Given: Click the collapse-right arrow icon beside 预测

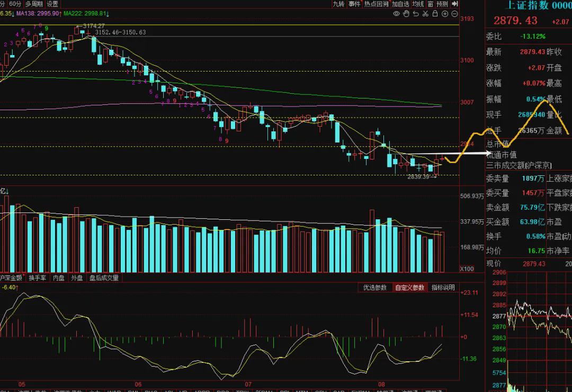Looking at the screenshot, I should (x=454, y=4).
